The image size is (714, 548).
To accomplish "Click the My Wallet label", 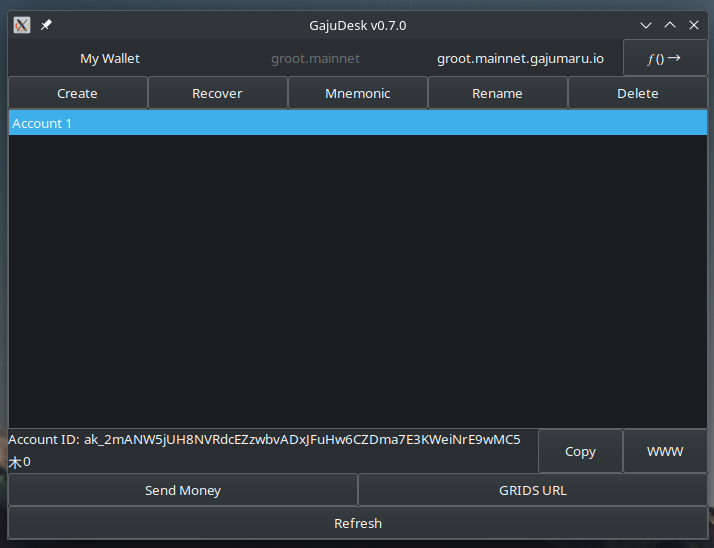I will [x=110, y=59].
